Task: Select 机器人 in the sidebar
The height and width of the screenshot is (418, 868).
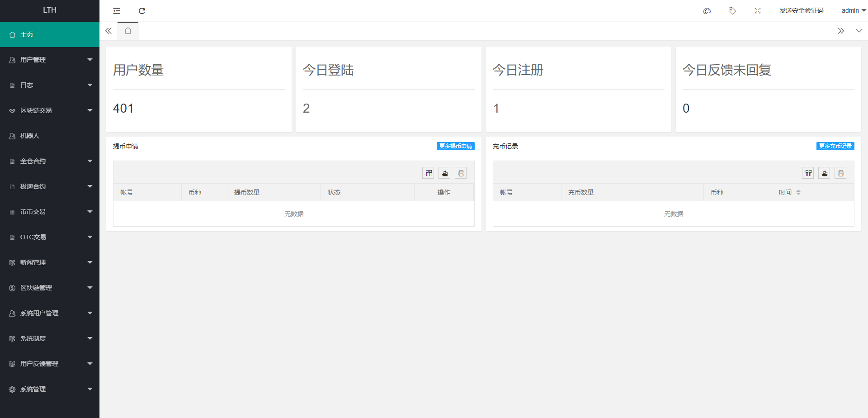Action: [30, 136]
